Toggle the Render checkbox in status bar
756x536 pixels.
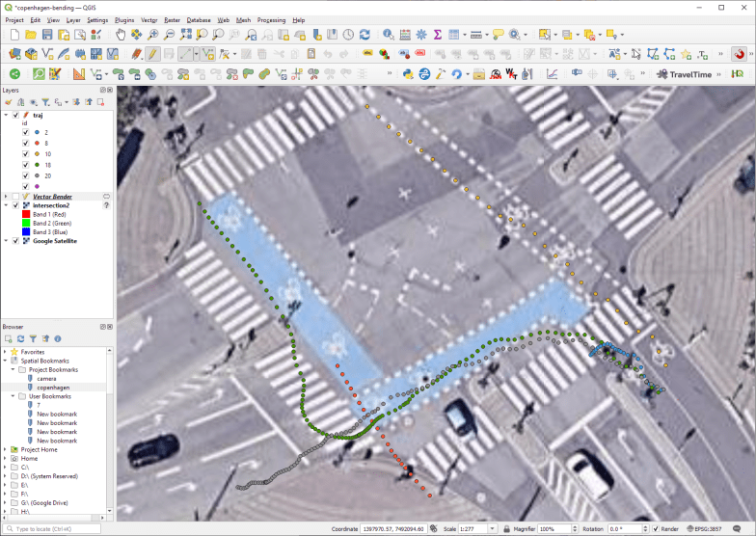pyautogui.click(x=656, y=529)
